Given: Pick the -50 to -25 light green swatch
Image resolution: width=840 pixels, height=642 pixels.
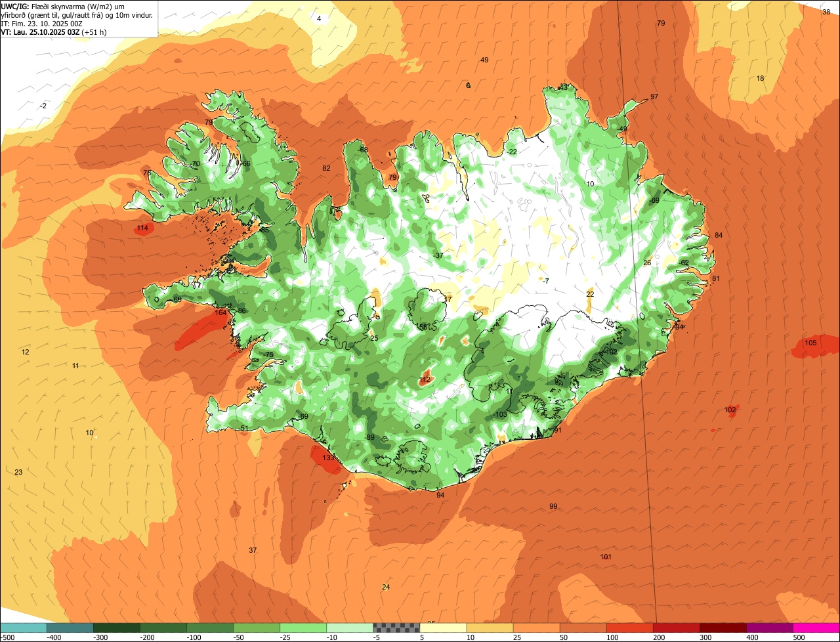Looking at the screenshot, I should coord(257,628).
